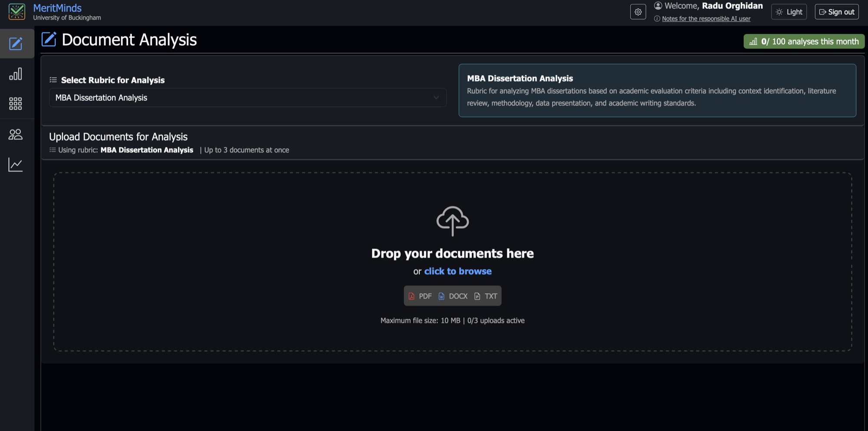Image resolution: width=868 pixels, height=431 pixels.
Task: Open the users group sidebar icon
Action: 16,134
